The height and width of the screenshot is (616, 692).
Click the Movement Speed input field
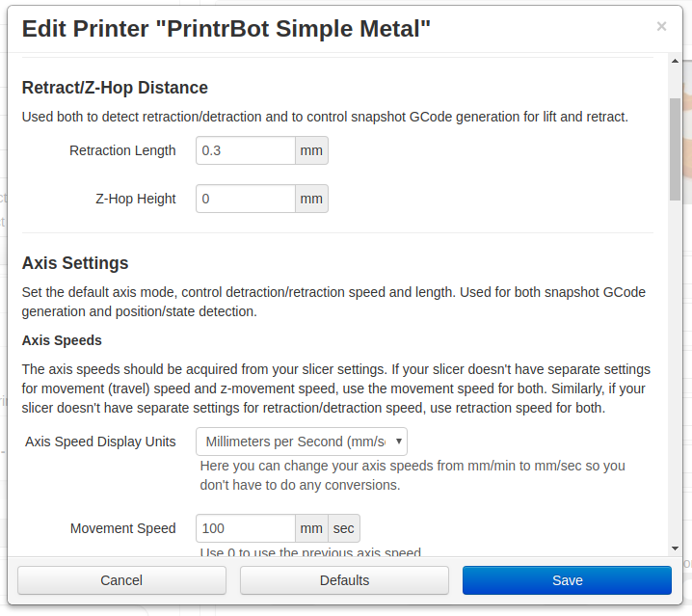click(246, 528)
